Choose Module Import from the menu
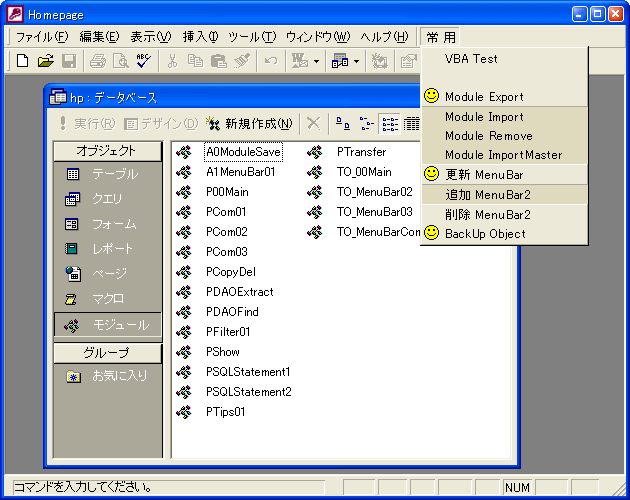Image resolution: width=630 pixels, height=500 pixels. pyautogui.click(x=484, y=117)
